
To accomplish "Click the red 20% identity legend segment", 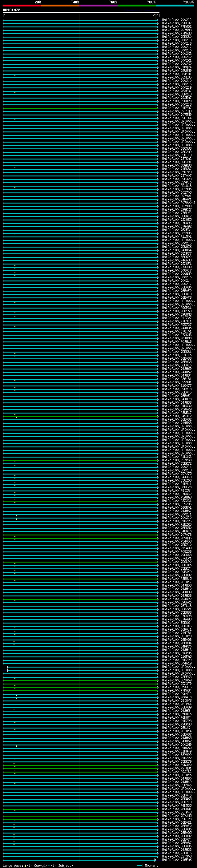I will [x=22, y=6].
